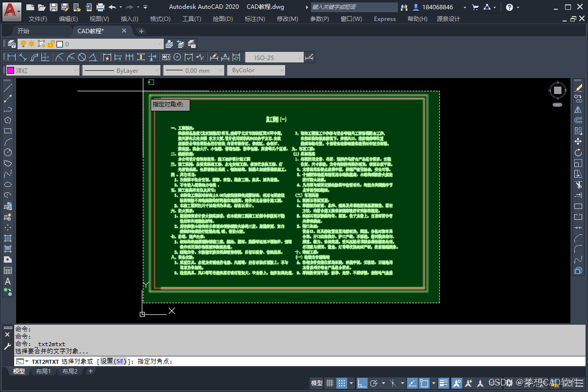588x392 pixels.
Task: Toggle lineweight display in status bar
Action: click(x=444, y=383)
